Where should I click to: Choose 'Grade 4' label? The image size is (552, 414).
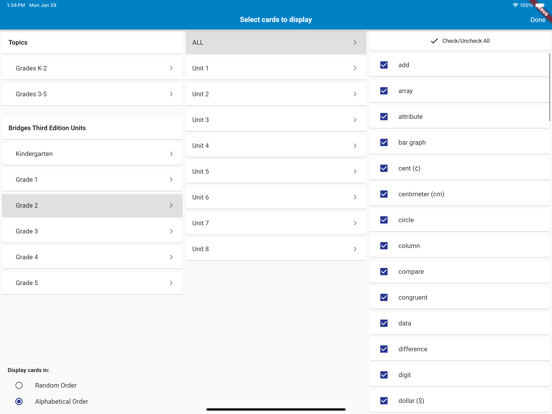pos(27,257)
